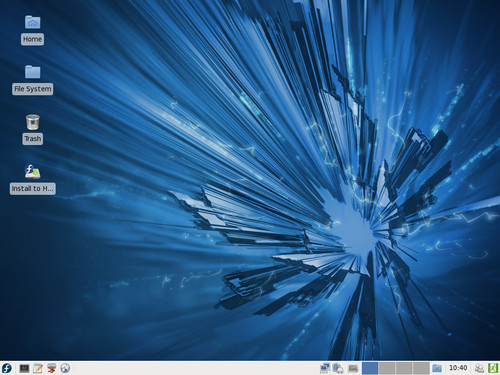
Task: Click the gray launcher with red arrow
Action: 51,368
